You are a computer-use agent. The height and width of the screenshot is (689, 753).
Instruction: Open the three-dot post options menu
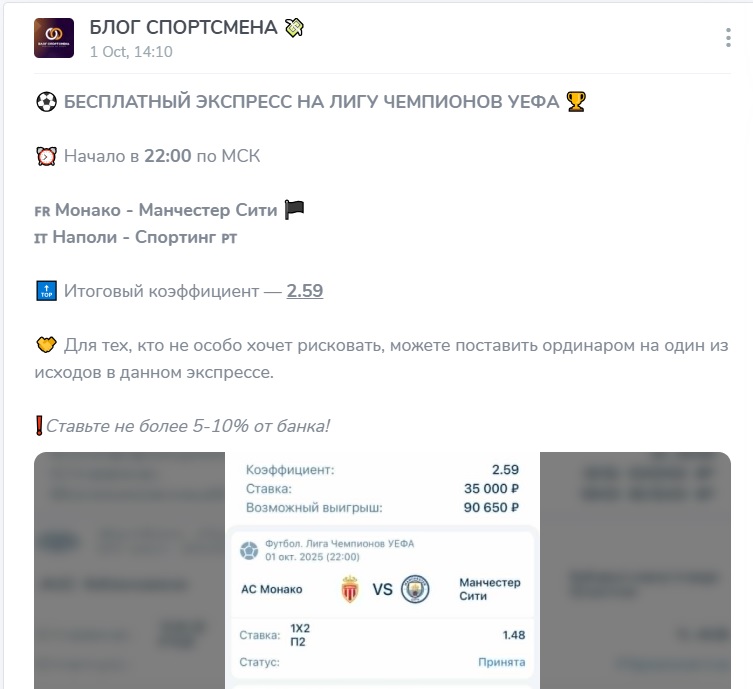tap(728, 37)
